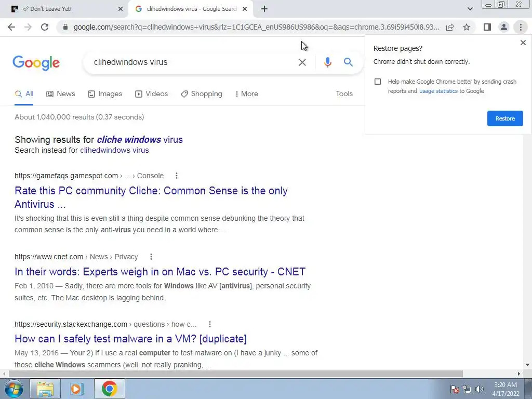Focus the URL address bar
The image size is (532, 399).
click(x=256, y=27)
